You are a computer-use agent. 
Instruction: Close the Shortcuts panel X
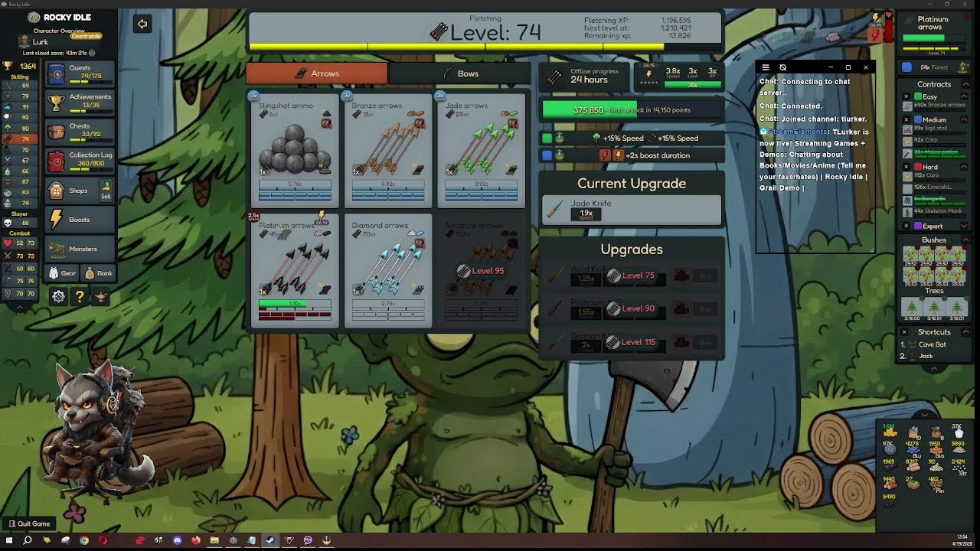(x=904, y=332)
